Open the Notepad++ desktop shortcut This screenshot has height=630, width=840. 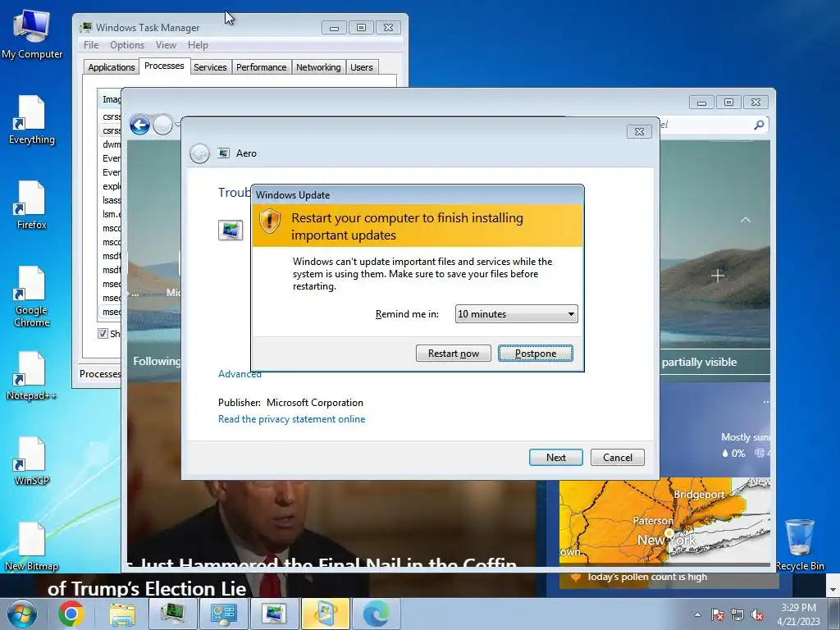(32, 376)
